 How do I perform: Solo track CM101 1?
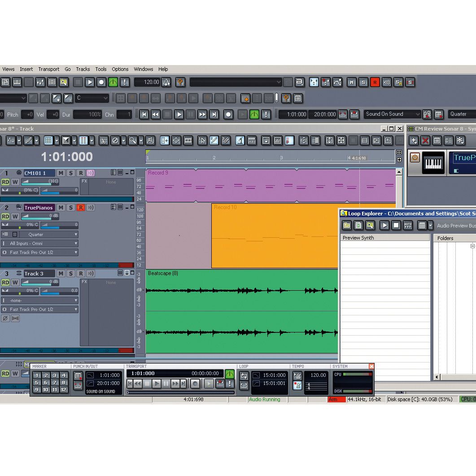coord(71,173)
